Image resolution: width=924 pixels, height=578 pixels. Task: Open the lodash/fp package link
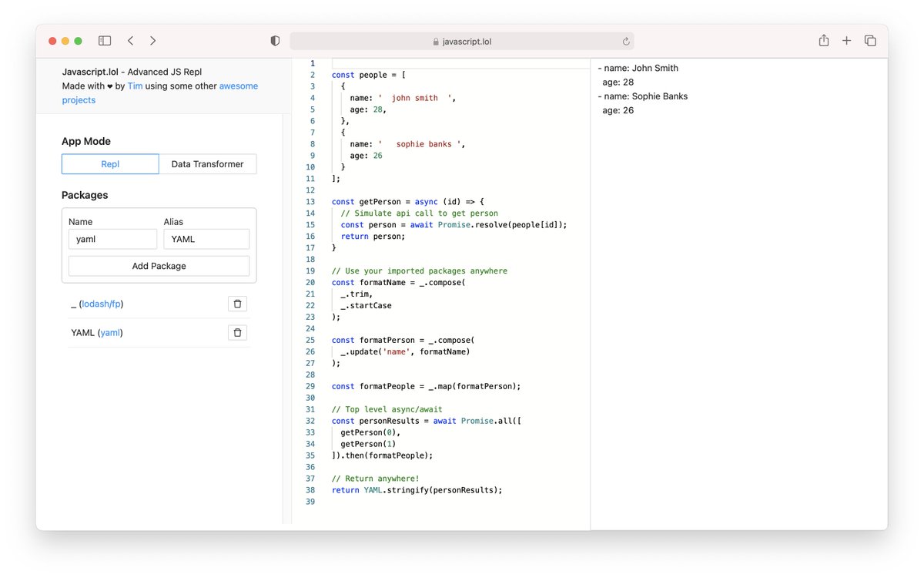point(101,304)
